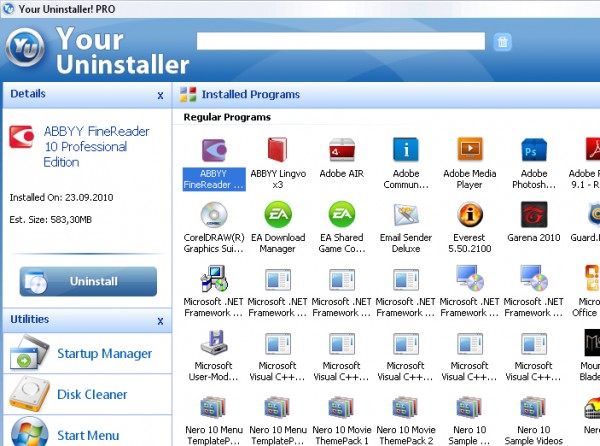Viewport: 600px width, 446px height.
Task: Select the Nero 10 Movie ThemePack 2 icon
Action: 406,407
